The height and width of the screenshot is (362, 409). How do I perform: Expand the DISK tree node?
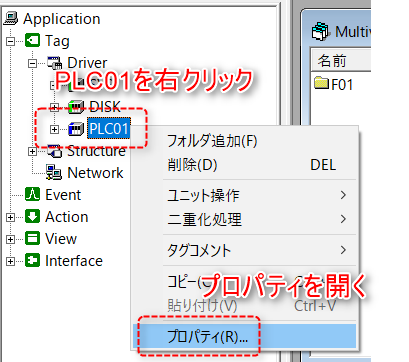click(54, 107)
